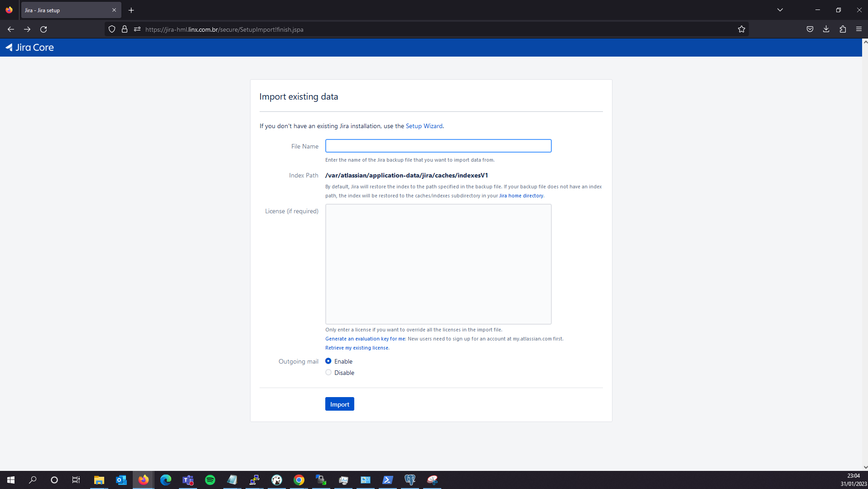
Task: List all tabs dropdown arrow
Action: (780, 10)
